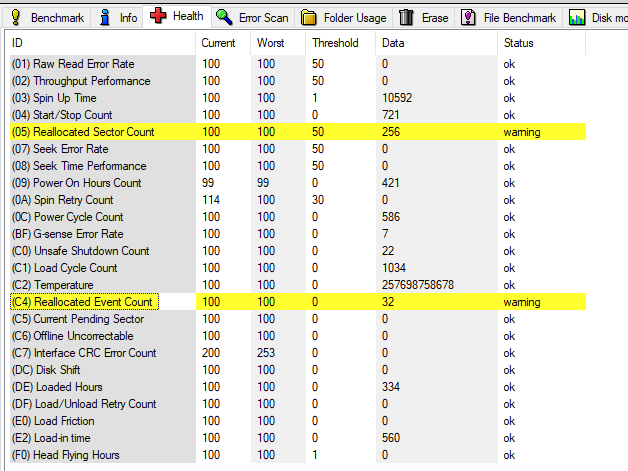Viewport: 628px width, 471px height.
Task: Click the Data value 586
Action: tap(391, 217)
